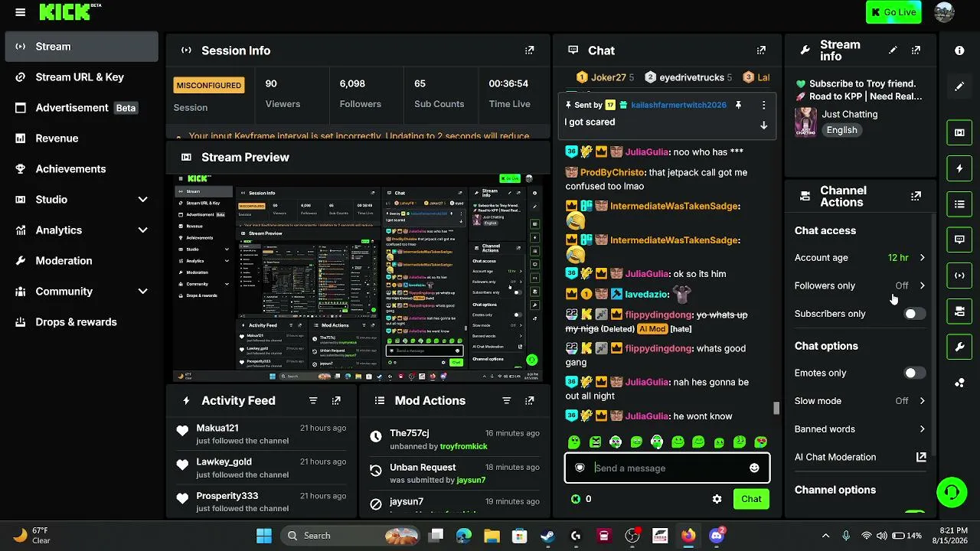Show hidden system tray icons

click(825, 536)
